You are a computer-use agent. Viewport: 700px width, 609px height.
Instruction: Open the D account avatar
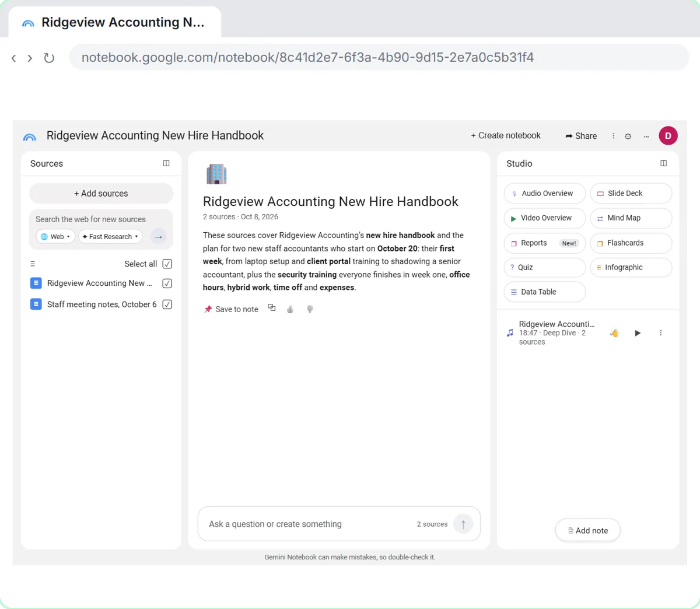[x=668, y=136]
